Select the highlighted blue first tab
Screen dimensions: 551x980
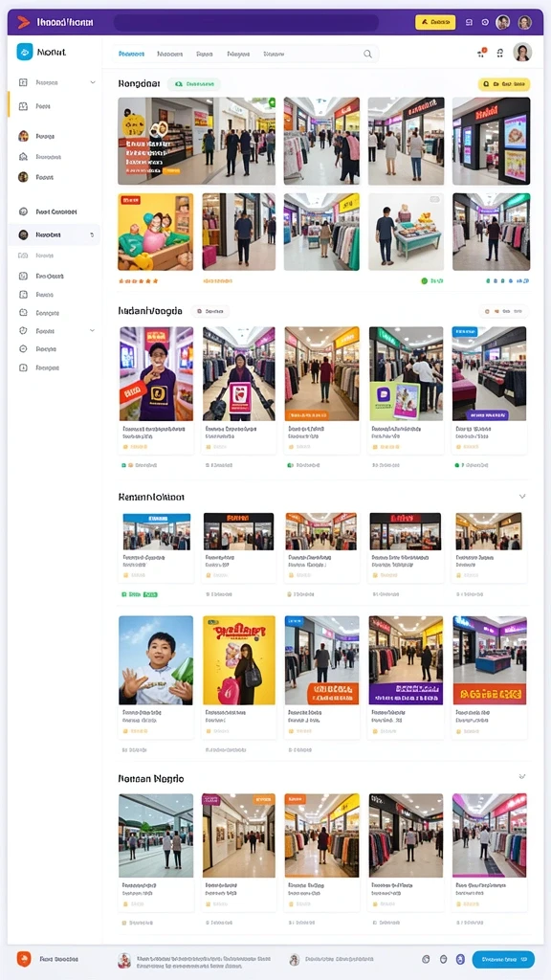(x=131, y=55)
